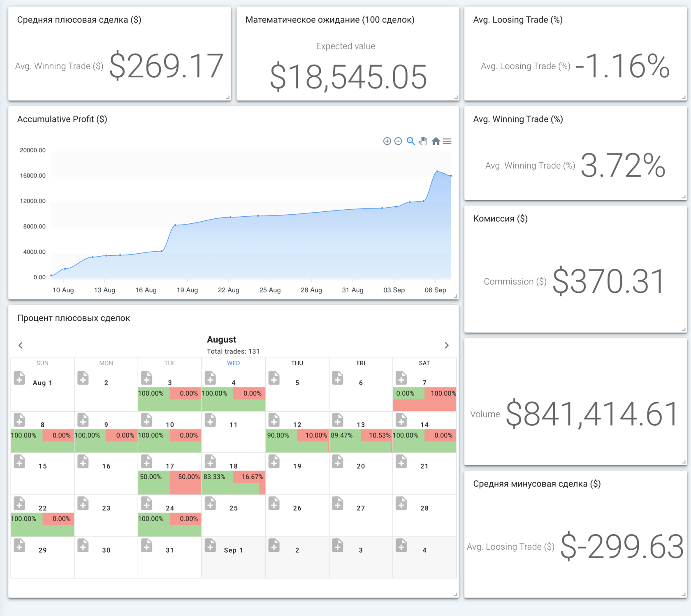Go to previous month in calendar

pos(21,345)
